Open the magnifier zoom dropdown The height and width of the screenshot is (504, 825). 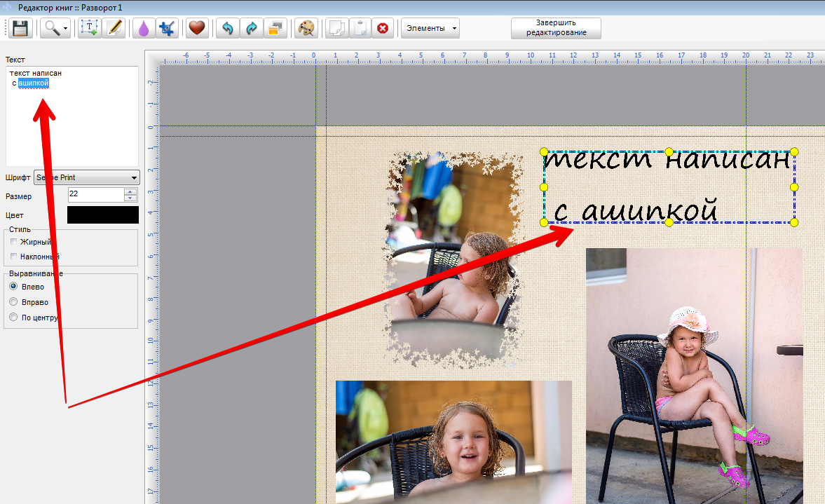(x=56, y=28)
